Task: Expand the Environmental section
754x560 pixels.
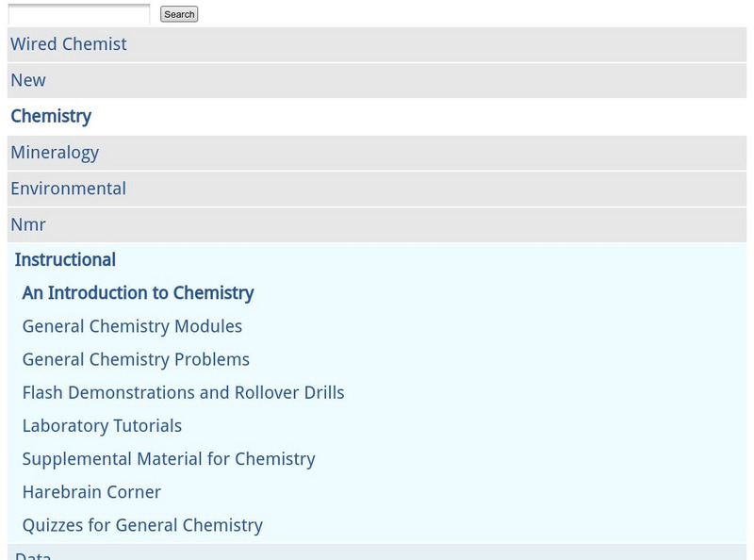Action: tap(68, 189)
